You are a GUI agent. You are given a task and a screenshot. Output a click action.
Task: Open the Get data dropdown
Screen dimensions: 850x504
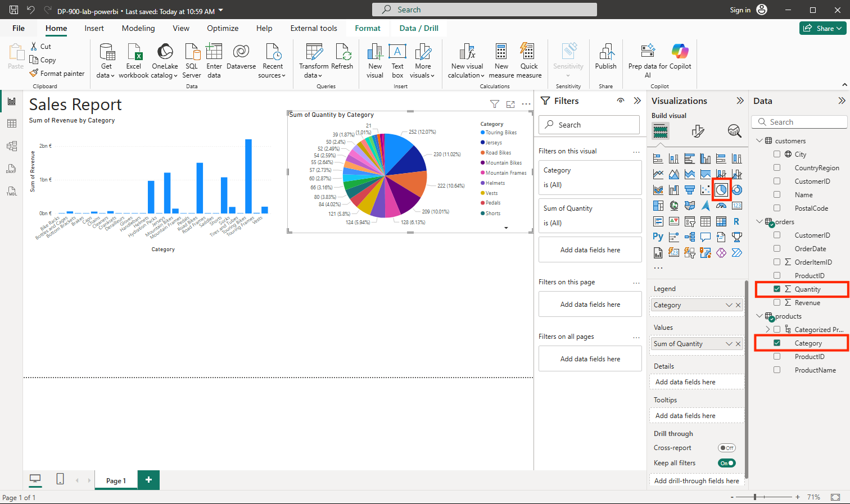pos(106,71)
